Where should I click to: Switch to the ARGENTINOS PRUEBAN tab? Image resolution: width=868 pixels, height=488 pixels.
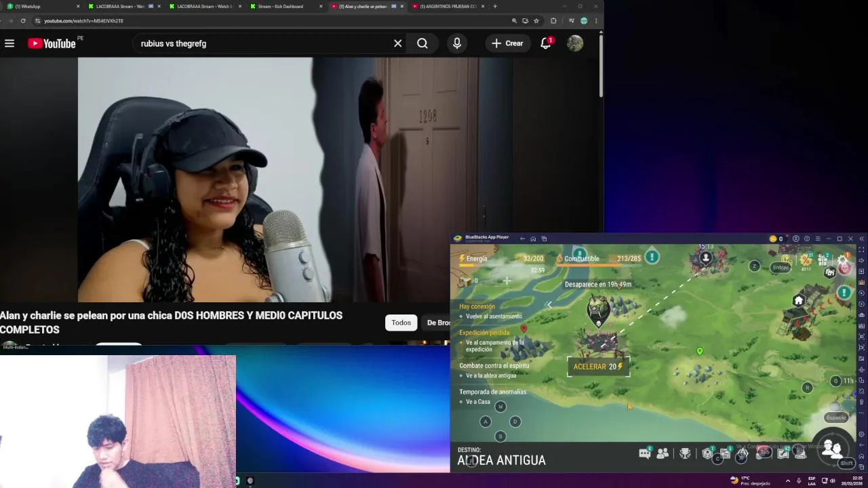coord(448,6)
